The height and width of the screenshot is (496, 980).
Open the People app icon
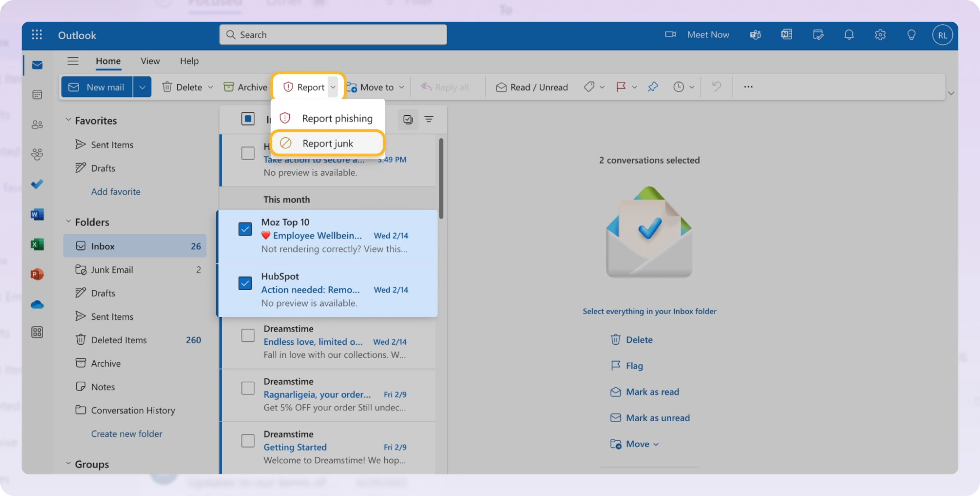[37, 124]
